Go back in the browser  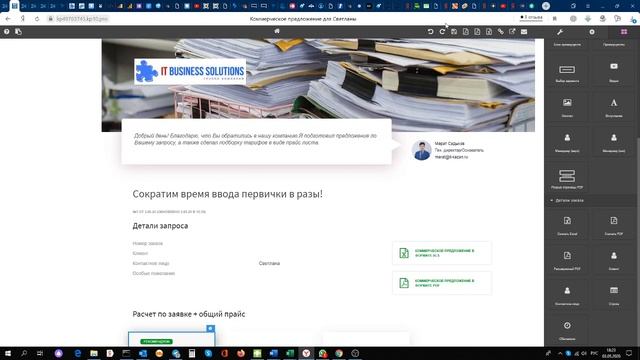point(8,19)
